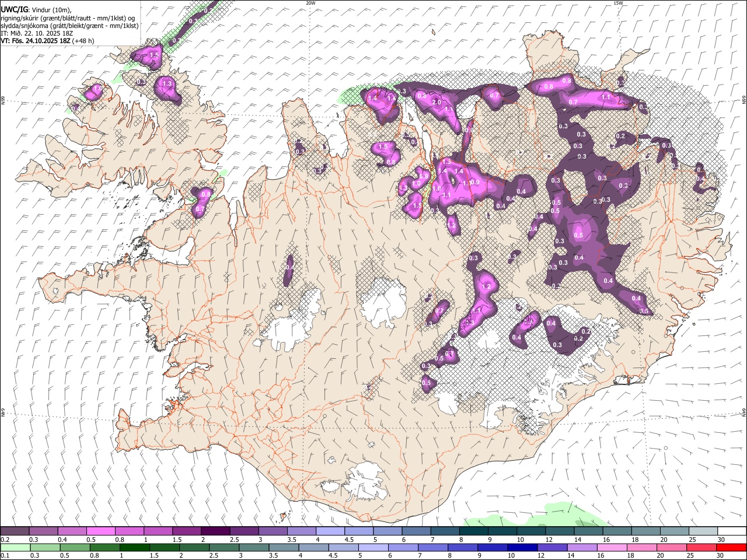The image size is (747, 560).
Task: Click the 'Vindur (10m)' wind label
Action: tap(51, 10)
